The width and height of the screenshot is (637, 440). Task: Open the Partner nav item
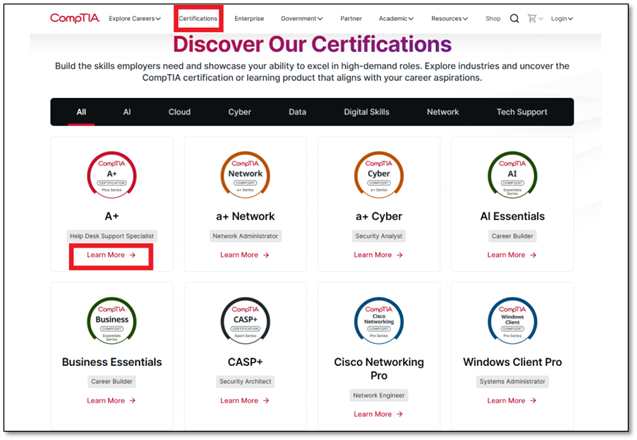(351, 19)
